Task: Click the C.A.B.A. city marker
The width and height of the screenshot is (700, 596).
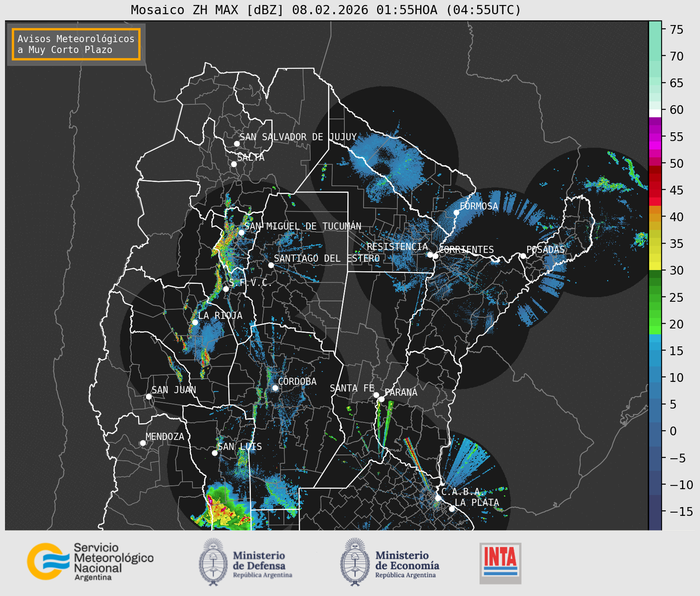Action: 438,498
